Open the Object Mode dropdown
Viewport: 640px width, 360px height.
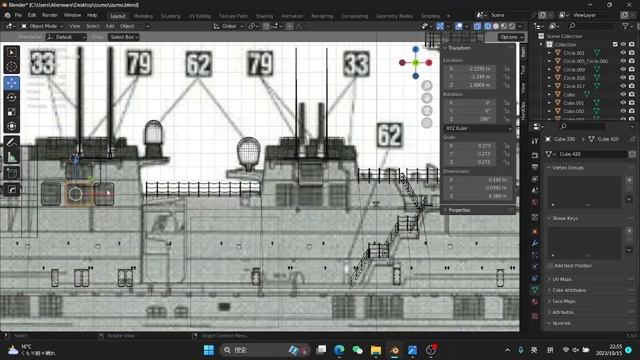[42, 26]
